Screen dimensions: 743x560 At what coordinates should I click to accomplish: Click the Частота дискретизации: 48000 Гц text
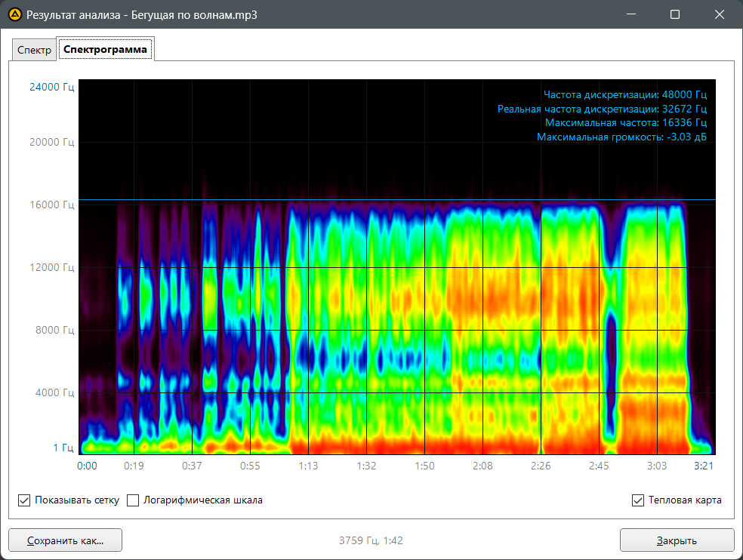coord(624,95)
